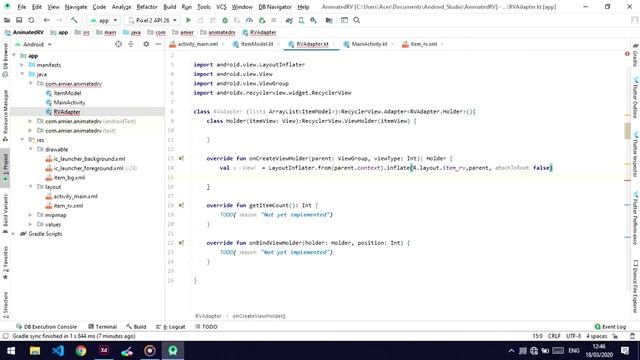Toggle the Project tool window side tab

5,167
